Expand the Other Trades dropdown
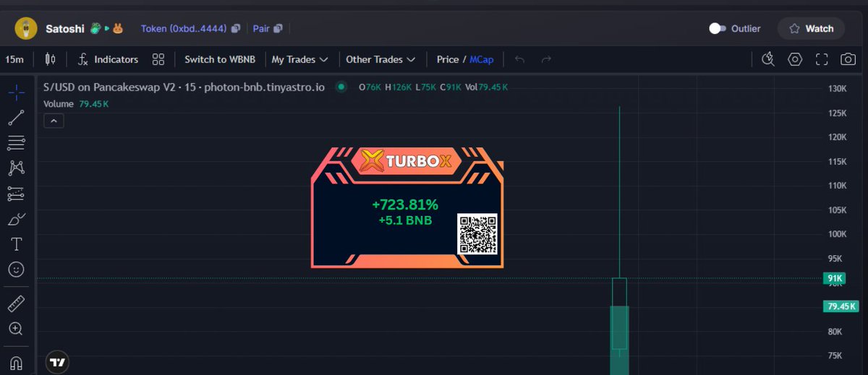Image resolution: width=868 pixels, height=375 pixels. (x=380, y=59)
